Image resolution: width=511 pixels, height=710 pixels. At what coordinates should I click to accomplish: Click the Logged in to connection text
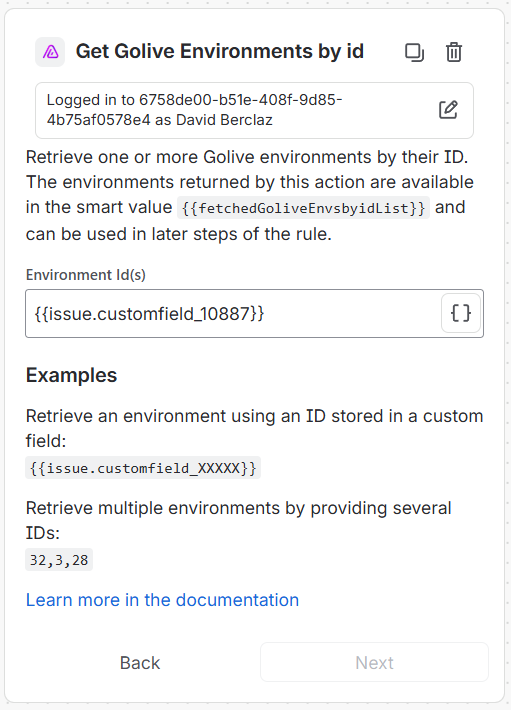coord(194,110)
